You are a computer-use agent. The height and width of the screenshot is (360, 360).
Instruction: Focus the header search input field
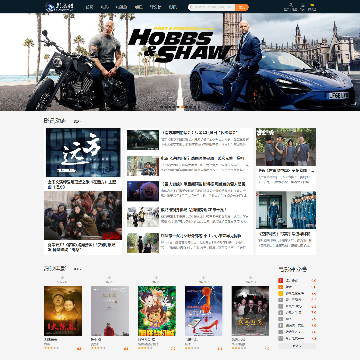(212, 7)
